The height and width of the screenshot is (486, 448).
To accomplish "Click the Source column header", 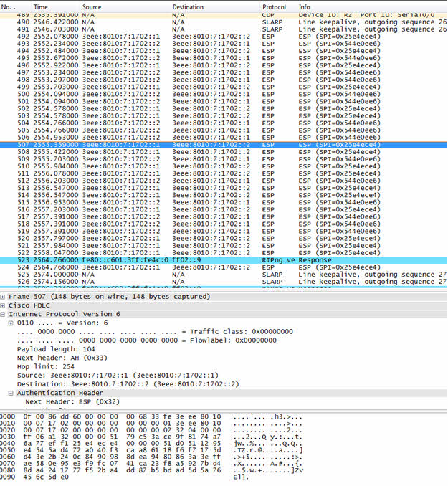I will 92,7.
